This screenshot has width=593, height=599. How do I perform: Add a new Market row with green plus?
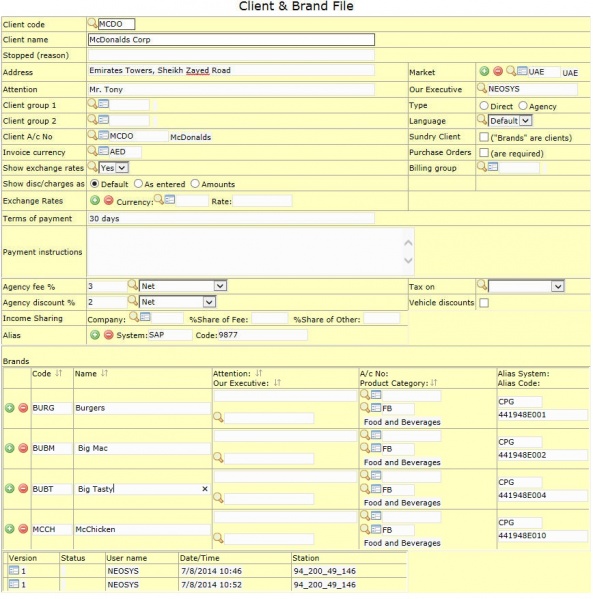(484, 71)
